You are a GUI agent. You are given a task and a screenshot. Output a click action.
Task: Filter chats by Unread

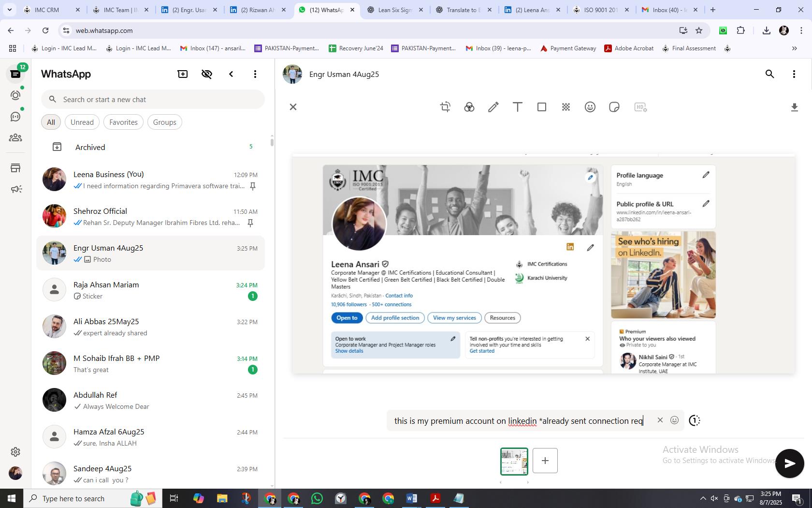coord(82,122)
